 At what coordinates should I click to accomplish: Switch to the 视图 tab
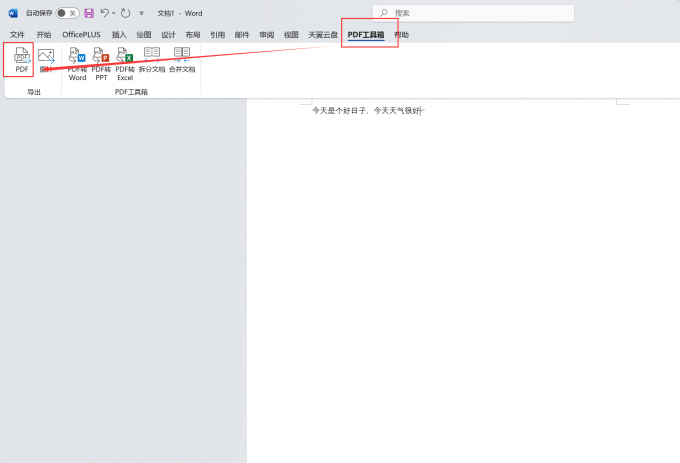(291, 35)
